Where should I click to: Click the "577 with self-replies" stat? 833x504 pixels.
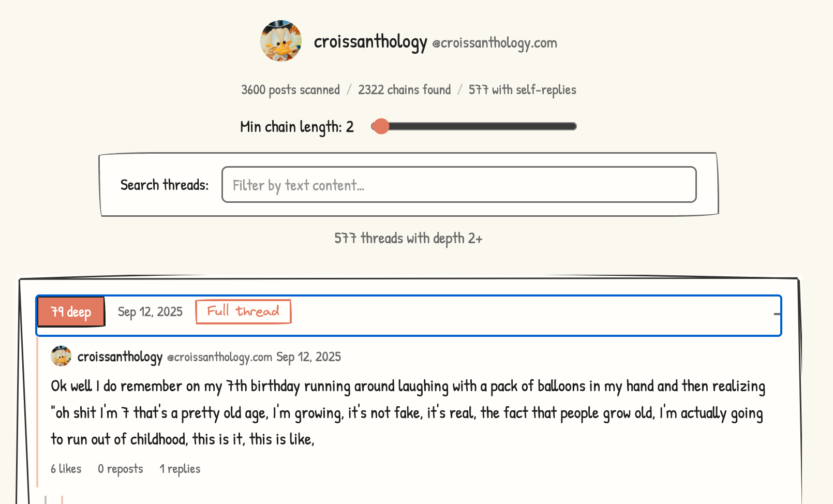(522, 90)
